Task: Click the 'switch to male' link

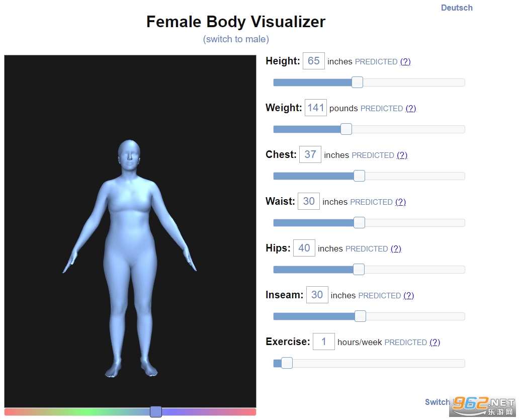Action: [x=236, y=39]
